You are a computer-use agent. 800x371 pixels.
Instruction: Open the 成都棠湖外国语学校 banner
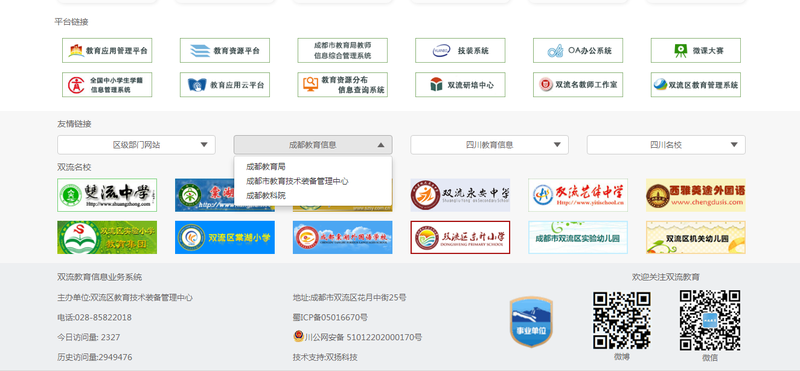click(x=342, y=237)
